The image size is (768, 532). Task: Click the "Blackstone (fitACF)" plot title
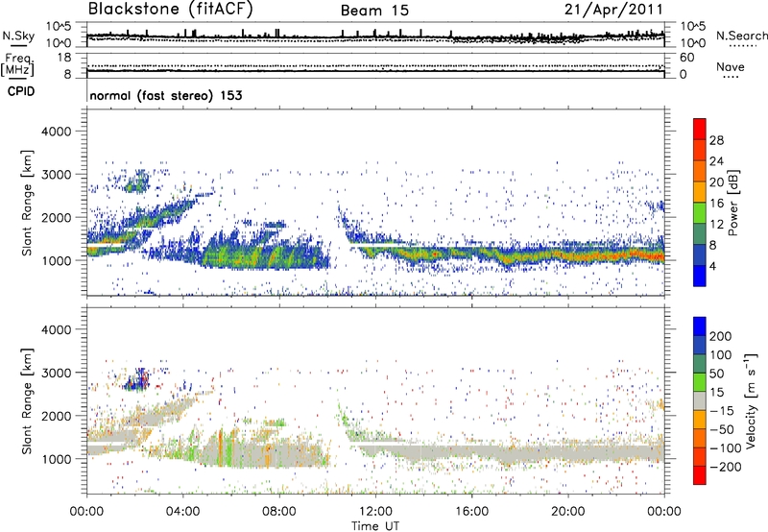click(171, 10)
